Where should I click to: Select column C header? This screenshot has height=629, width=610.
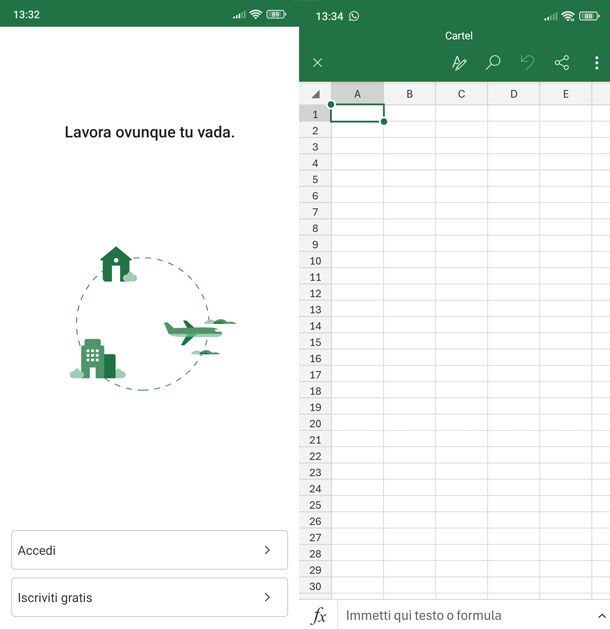point(462,94)
